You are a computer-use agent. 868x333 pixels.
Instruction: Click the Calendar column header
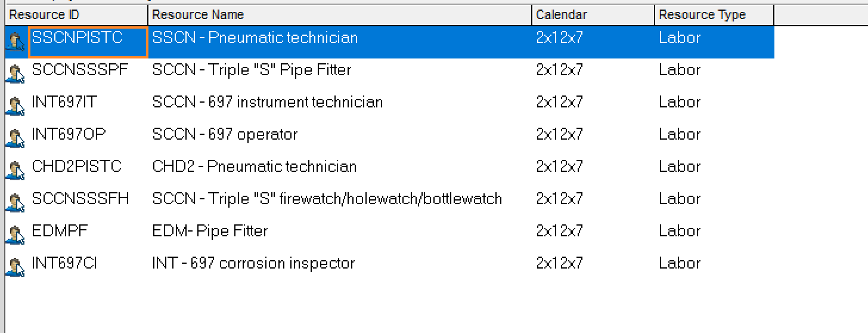[593, 15]
